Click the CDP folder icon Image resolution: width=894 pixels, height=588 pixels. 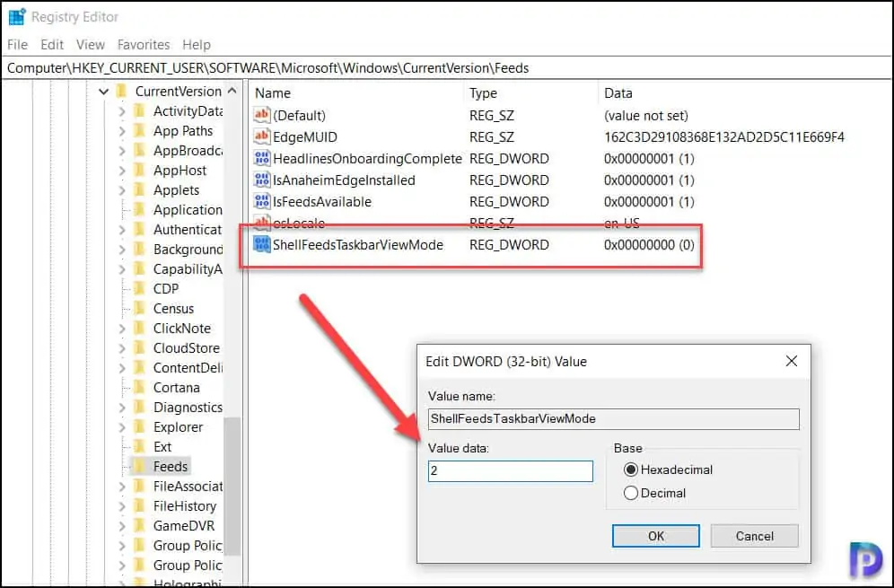140,288
